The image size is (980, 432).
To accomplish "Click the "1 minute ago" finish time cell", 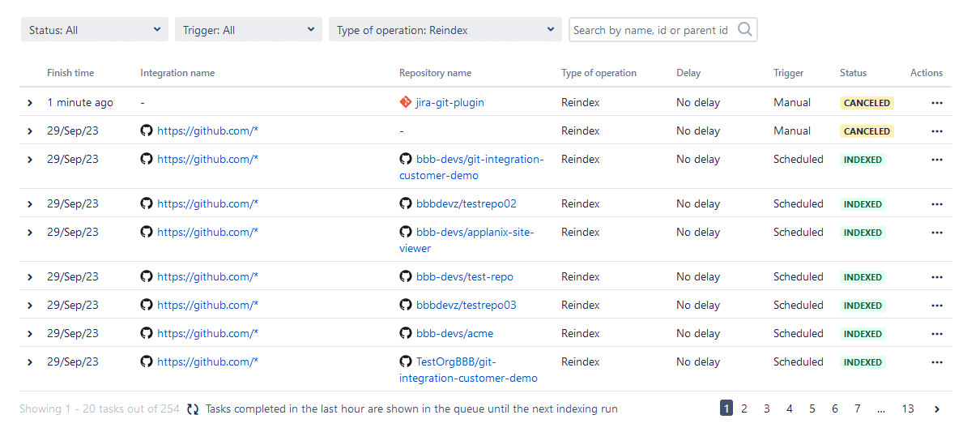I will 80,103.
